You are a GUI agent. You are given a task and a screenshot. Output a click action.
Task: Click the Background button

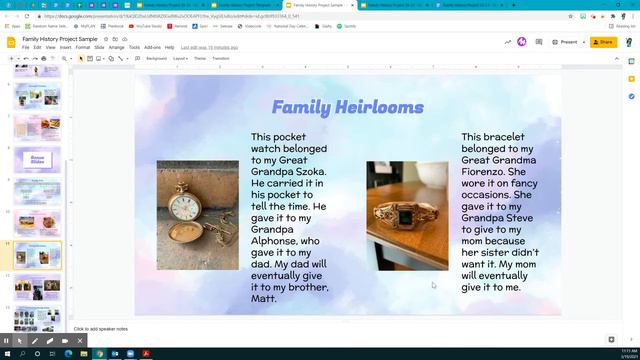pyautogui.click(x=156, y=59)
